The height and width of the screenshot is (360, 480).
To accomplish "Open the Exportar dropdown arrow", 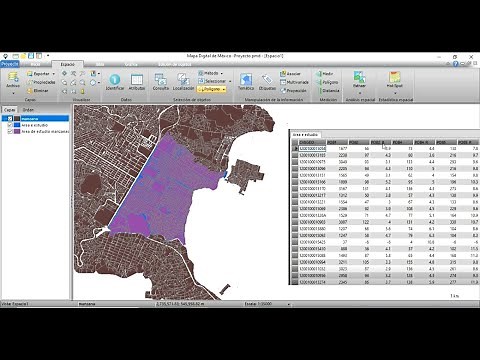I will tap(53, 74).
